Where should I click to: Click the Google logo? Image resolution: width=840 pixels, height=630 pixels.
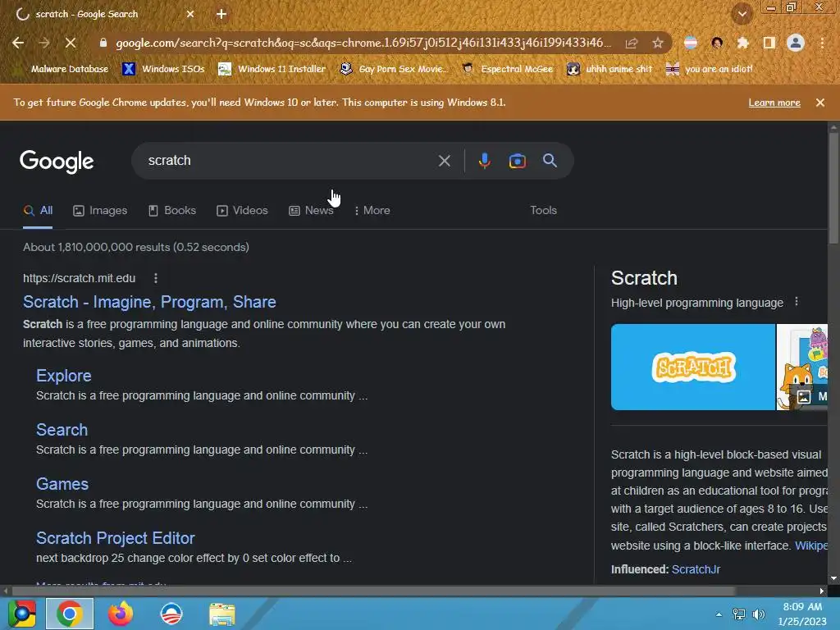click(x=57, y=161)
